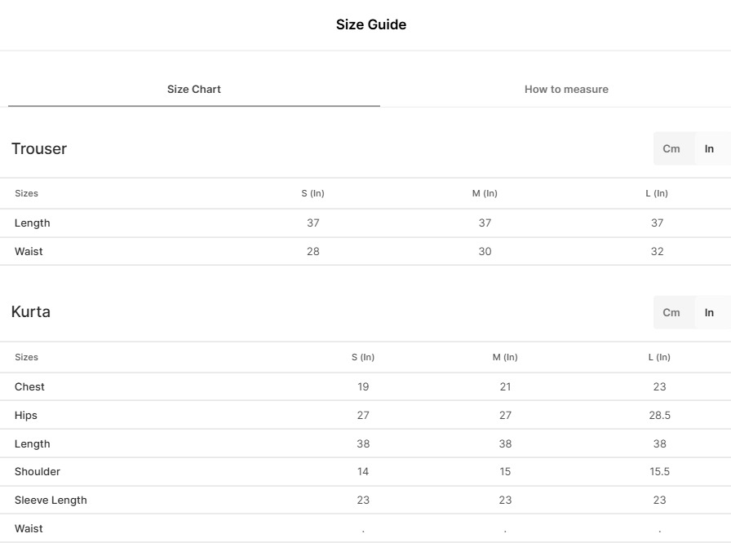Click the Kurta Shoulder row label
The height and width of the screenshot is (560, 731).
38,471
